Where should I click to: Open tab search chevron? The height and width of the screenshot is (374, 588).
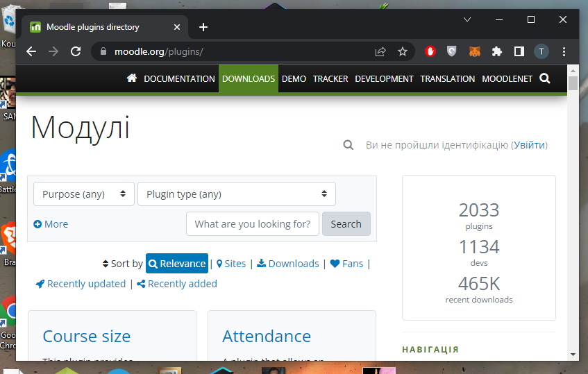(x=467, y=19)
